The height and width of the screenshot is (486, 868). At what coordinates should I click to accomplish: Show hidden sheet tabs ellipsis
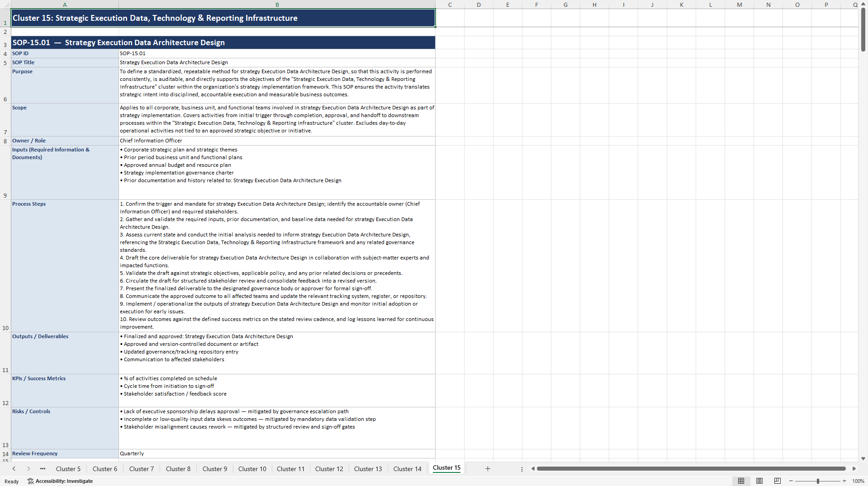point(43,469)
